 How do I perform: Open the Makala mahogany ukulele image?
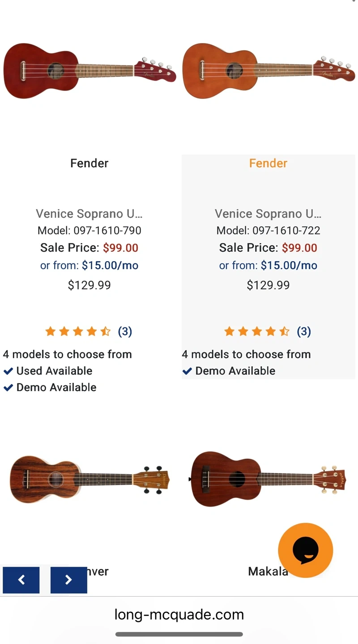tap(268, 479)
